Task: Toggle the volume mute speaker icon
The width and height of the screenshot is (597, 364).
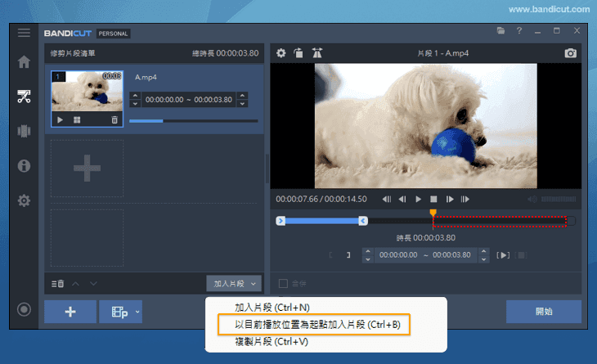Action: coord(532,199)
